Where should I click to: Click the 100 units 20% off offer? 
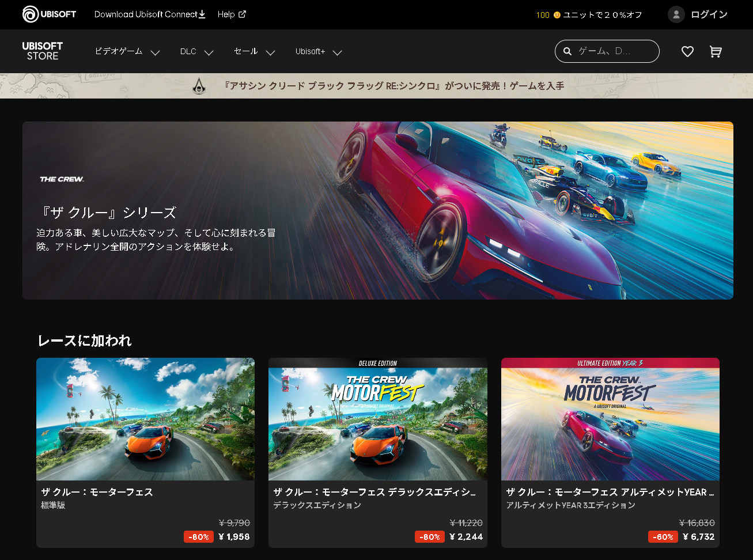(589, 15)
